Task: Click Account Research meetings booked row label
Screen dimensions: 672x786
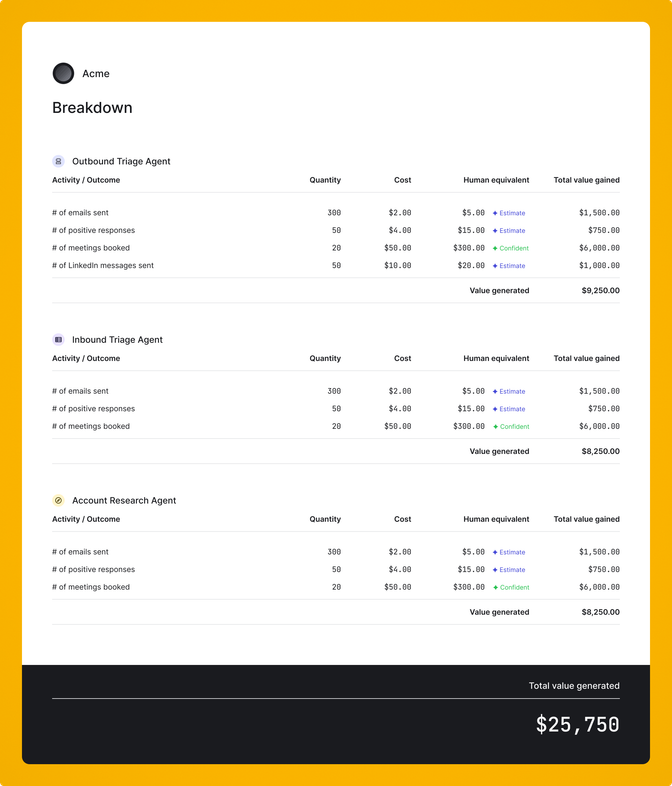Action: pyautogui.click(x=91, y=587)
